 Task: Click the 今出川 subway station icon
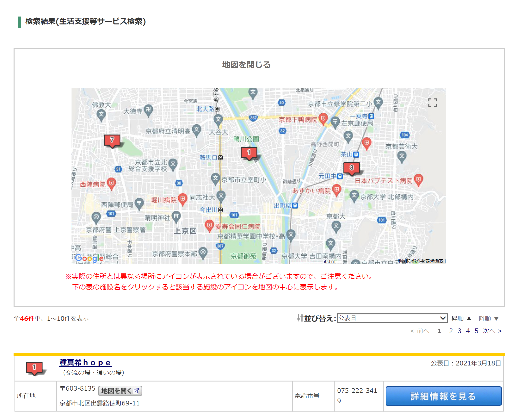(220, 210)
